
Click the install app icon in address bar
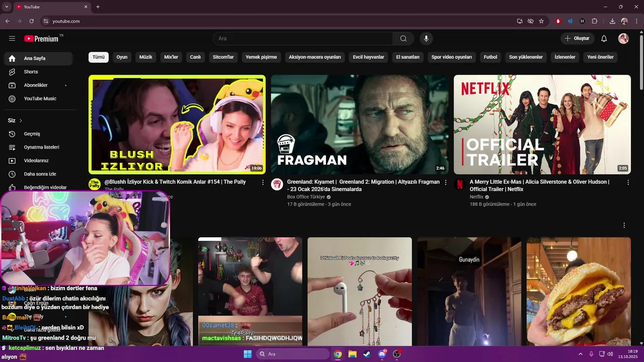[520, 21]
